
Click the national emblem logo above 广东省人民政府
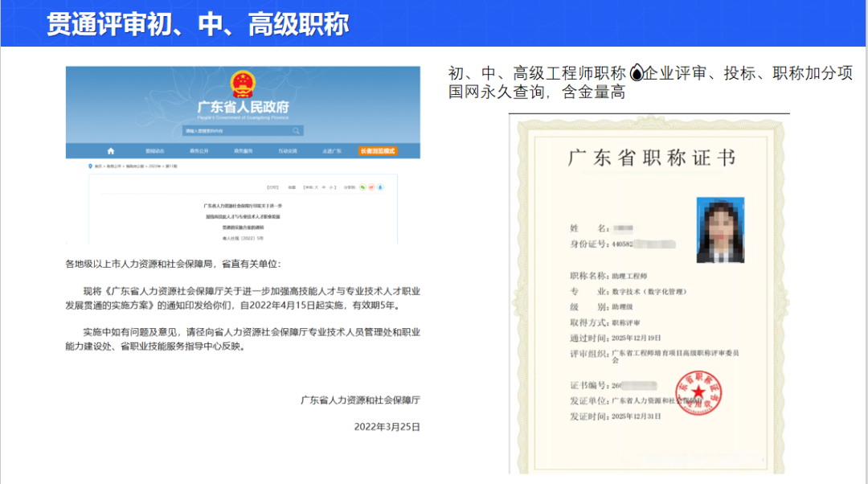pos(243,84)
